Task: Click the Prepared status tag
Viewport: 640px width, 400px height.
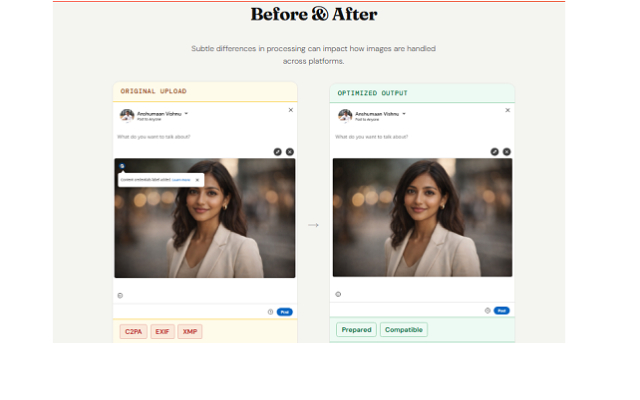Action: point(356,330)
